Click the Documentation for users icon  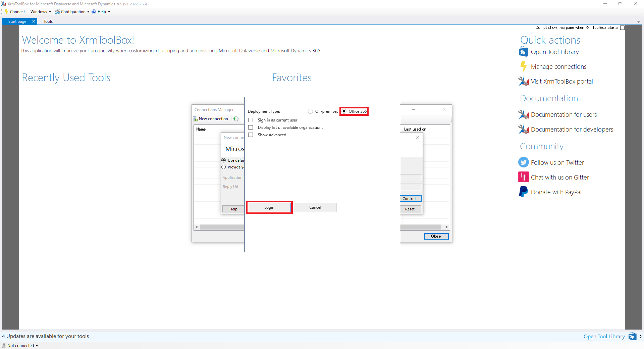pyautogui.click(x=524, y=114)
